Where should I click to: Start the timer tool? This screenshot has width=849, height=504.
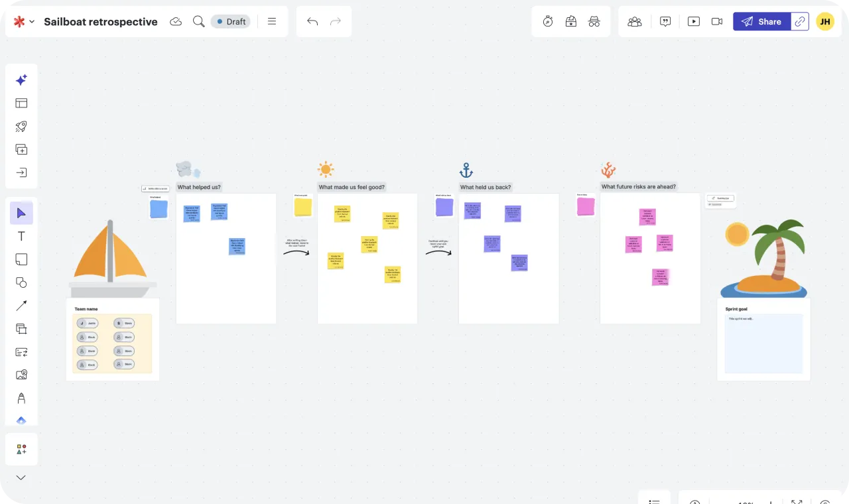(x=548, y=21)
